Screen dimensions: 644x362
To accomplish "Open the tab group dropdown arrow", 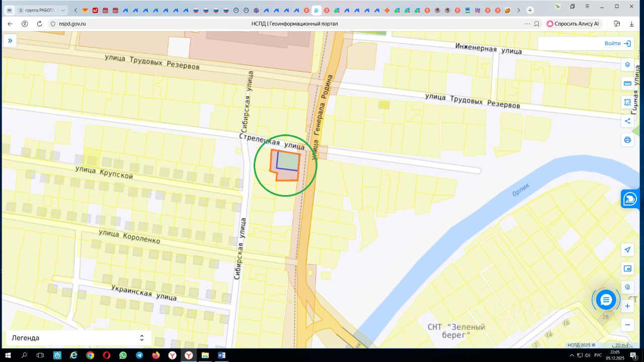I will point(63,10).
